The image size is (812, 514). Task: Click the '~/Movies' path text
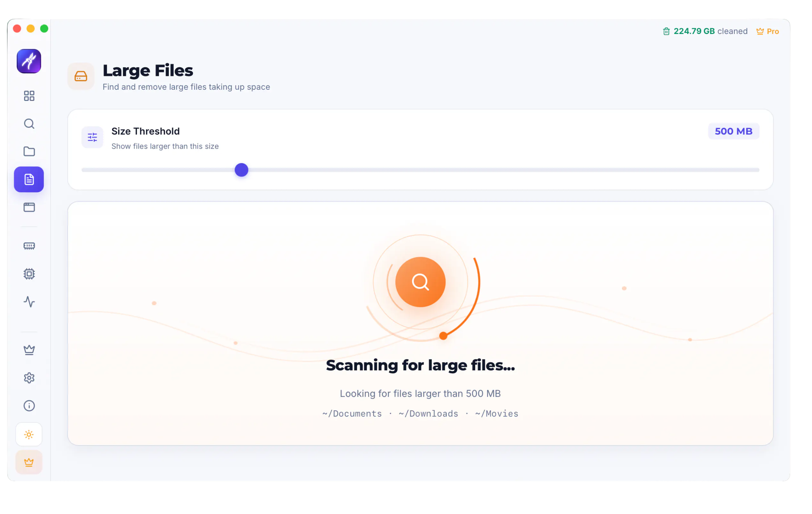coord(497,414)
